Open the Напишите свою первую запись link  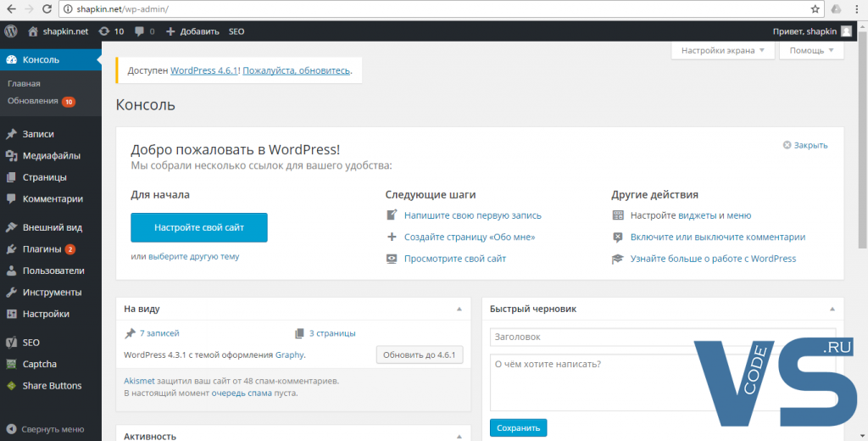tap(472, 215)
